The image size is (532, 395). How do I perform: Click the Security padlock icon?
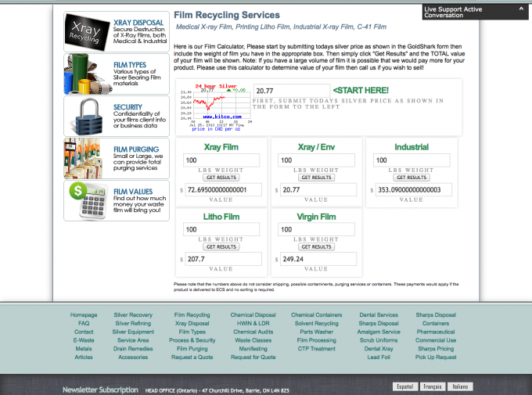pos(88,116)
